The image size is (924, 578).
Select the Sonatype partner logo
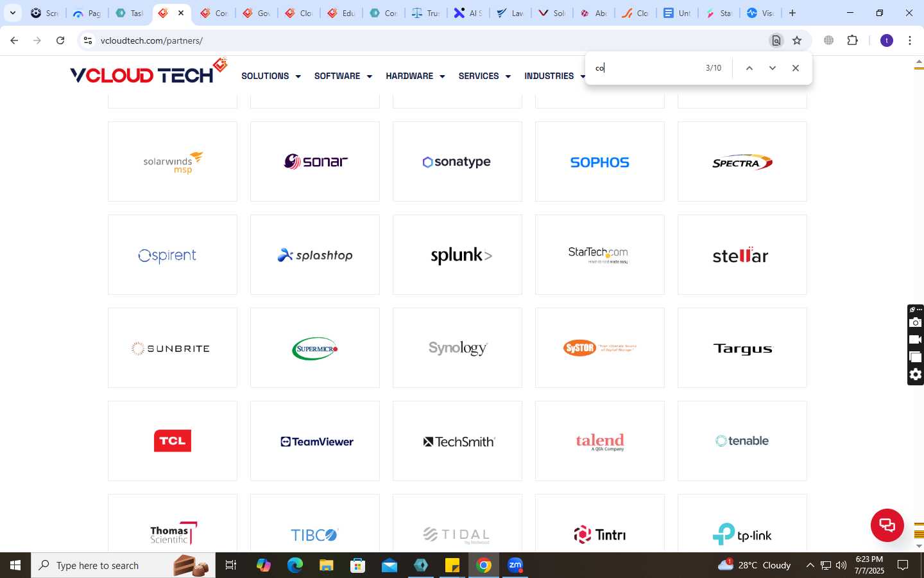458,162
